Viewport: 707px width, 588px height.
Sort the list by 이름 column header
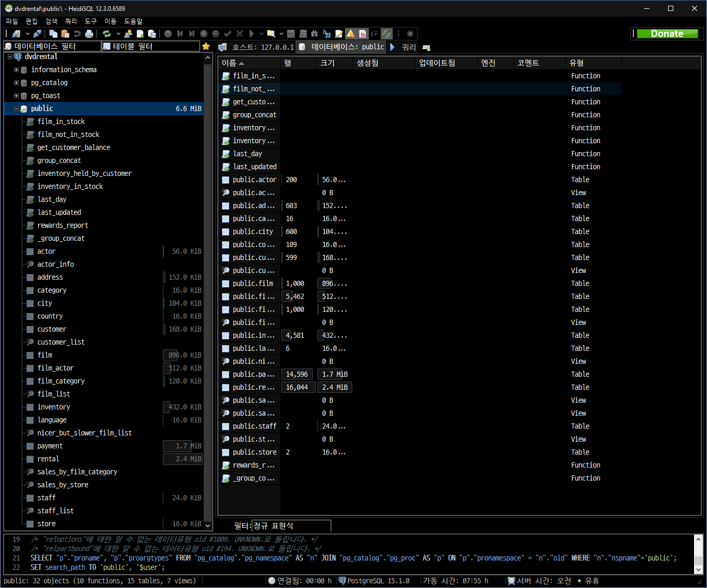tap(249, 63)
